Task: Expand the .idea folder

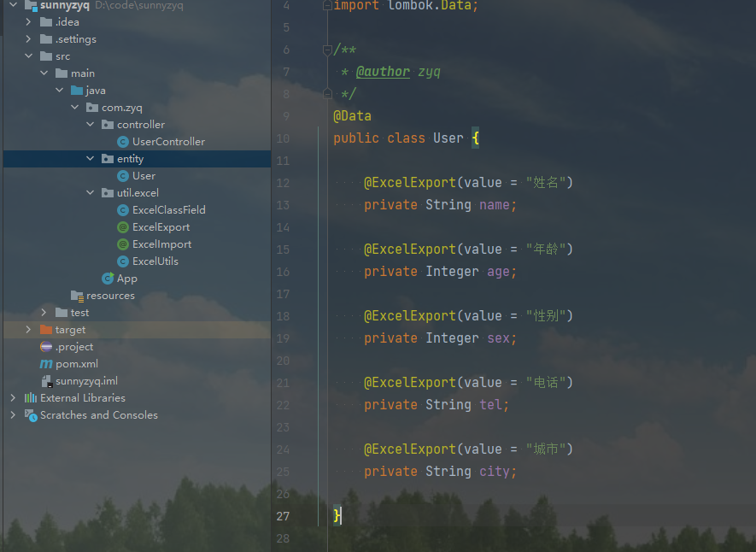Action: (x=28, y=22)
